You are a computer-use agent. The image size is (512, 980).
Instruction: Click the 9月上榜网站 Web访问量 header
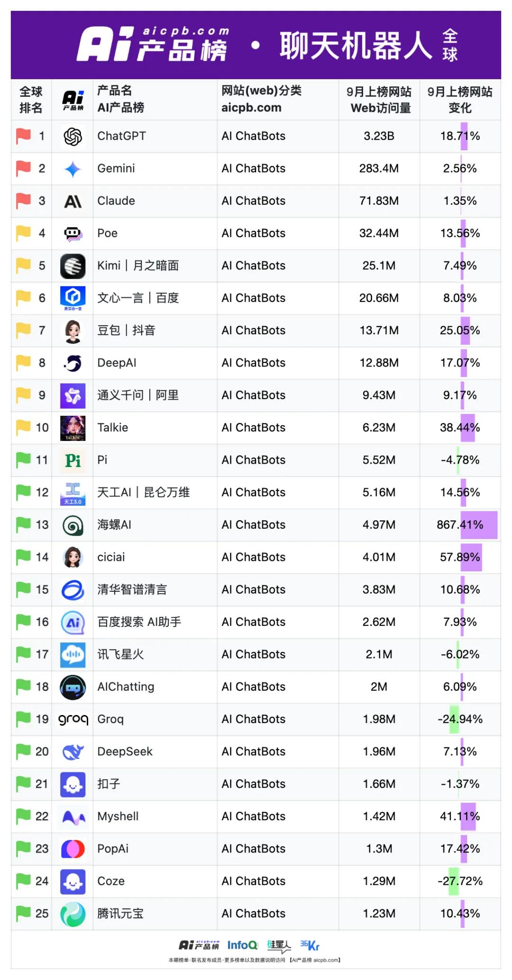(x=379, y=100)
